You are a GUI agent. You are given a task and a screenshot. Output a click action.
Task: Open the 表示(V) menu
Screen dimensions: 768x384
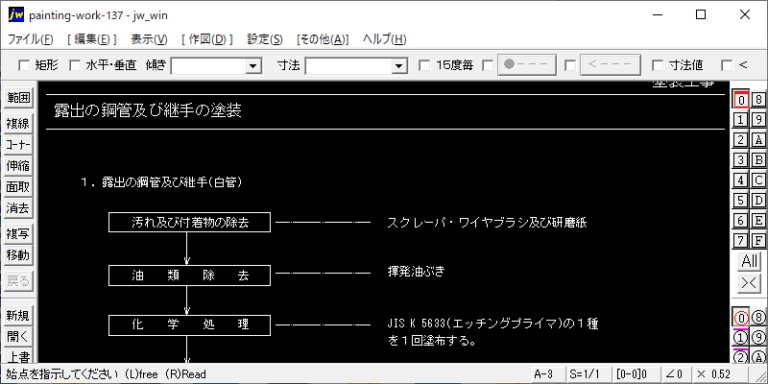coord(149,39)
